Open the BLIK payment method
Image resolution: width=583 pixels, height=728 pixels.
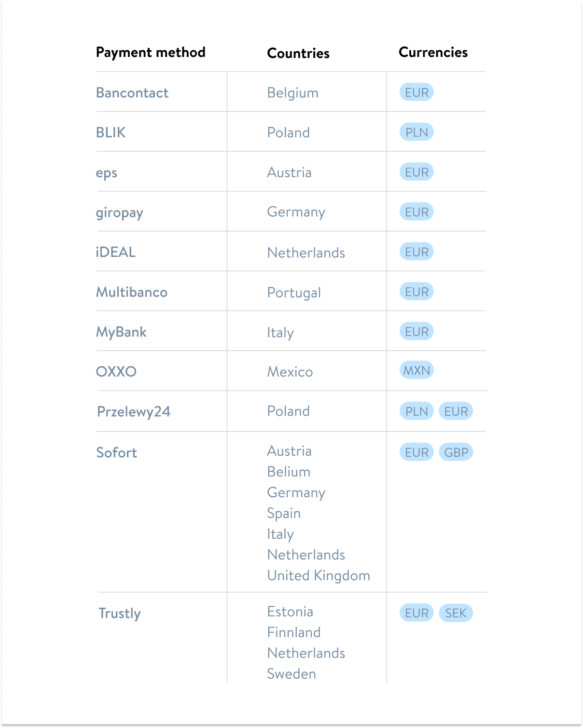111,132
